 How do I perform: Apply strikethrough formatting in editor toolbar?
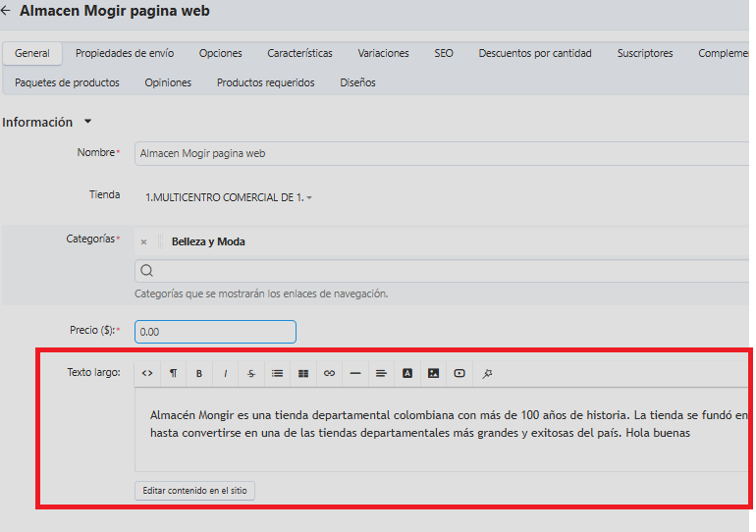[x=251, y=373]
